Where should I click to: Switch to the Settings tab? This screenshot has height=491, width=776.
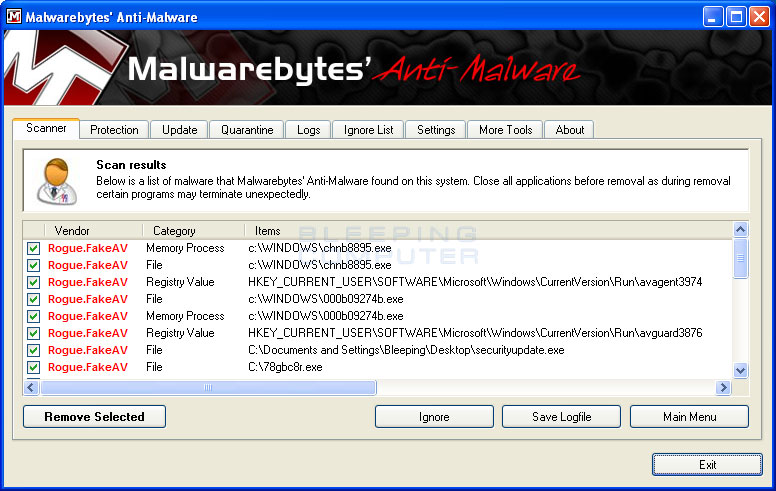point(436,130)
